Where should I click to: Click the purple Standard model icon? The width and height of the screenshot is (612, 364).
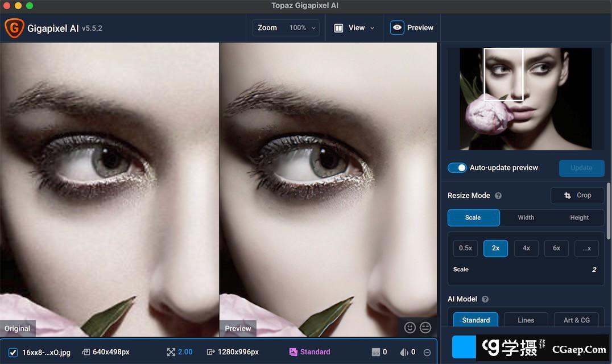(x=293, y=352)
